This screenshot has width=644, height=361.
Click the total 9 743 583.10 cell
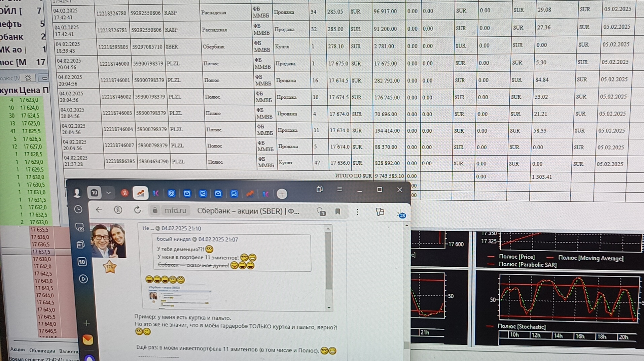click(x=389, y=176)
